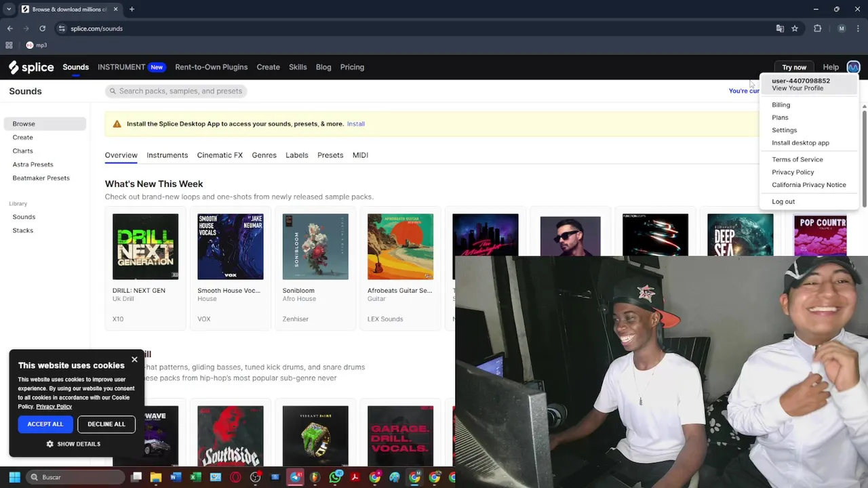Open WhatsApp from the taskbar

click(335, 477)
